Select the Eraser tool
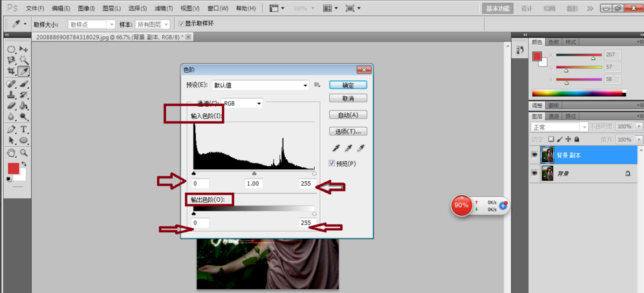 pos(12,105)
